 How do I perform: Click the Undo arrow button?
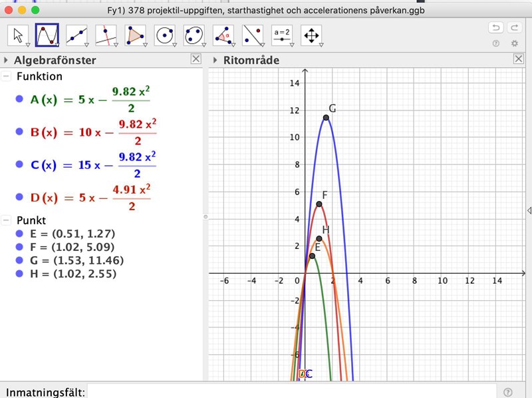[x=495, y=27]
